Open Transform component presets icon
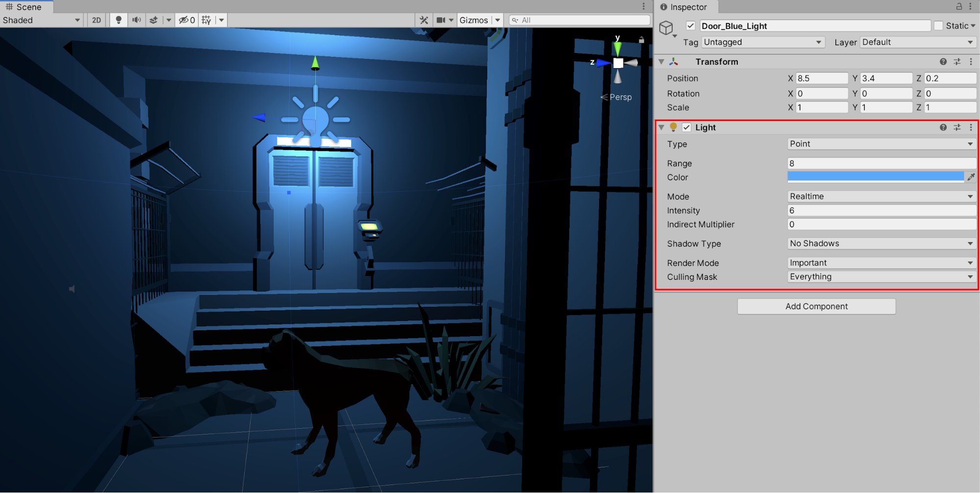The width and height of the screenshot is (980, 493). 957,62
